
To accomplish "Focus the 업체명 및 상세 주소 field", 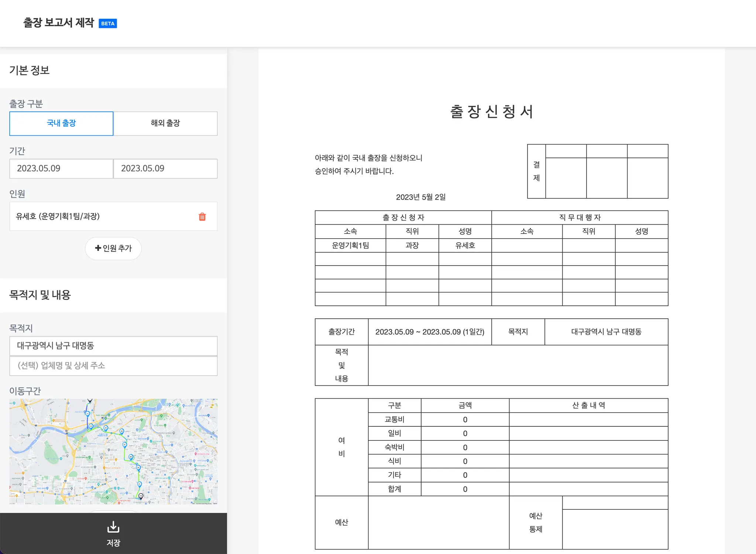I will [x=113, y=366].
